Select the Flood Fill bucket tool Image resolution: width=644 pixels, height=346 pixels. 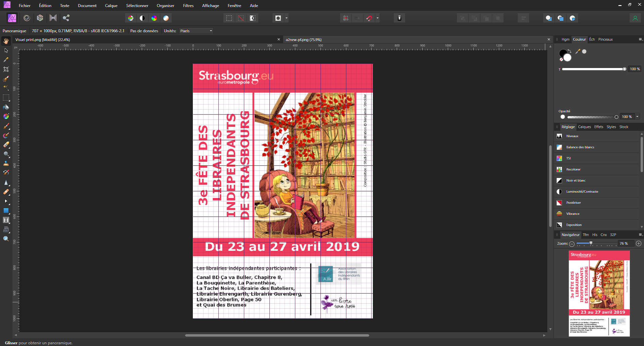coord(6,107)
